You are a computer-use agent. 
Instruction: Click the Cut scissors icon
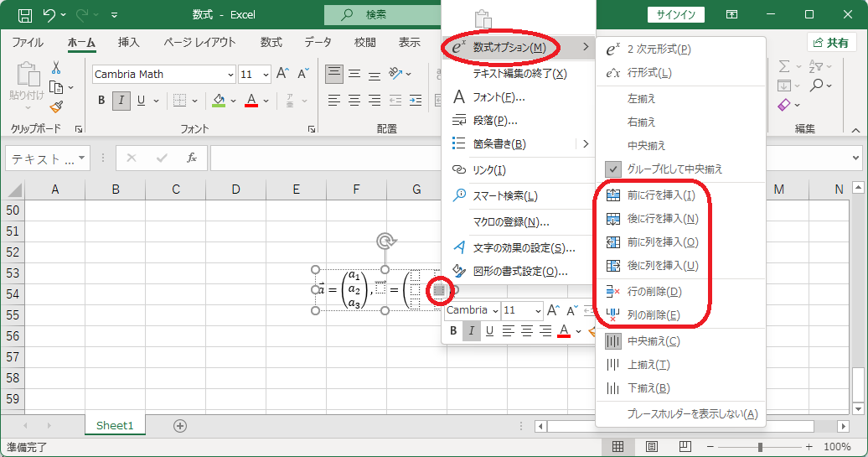(x=56, y=68)
